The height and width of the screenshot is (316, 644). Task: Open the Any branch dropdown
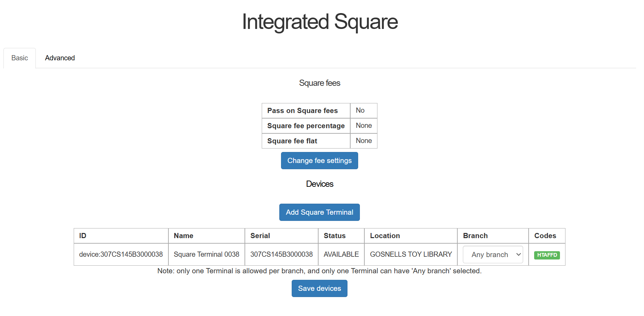coord(493,255)
